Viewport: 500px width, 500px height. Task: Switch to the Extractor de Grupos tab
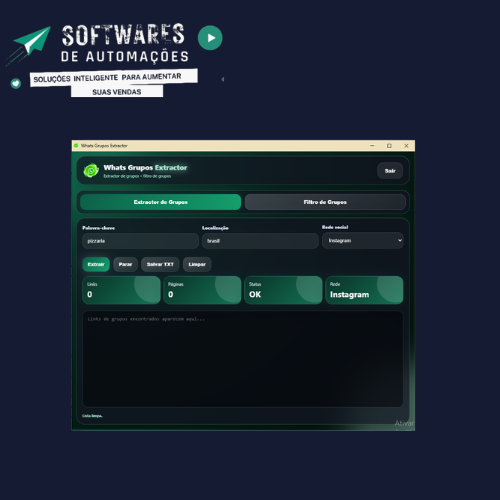click(x=160, y=202)
